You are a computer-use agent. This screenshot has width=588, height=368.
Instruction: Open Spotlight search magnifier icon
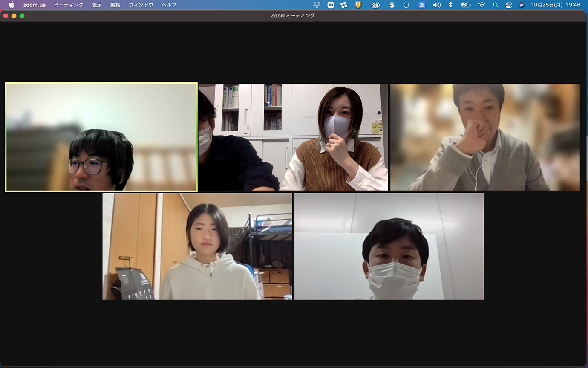[x=496, y=5]
